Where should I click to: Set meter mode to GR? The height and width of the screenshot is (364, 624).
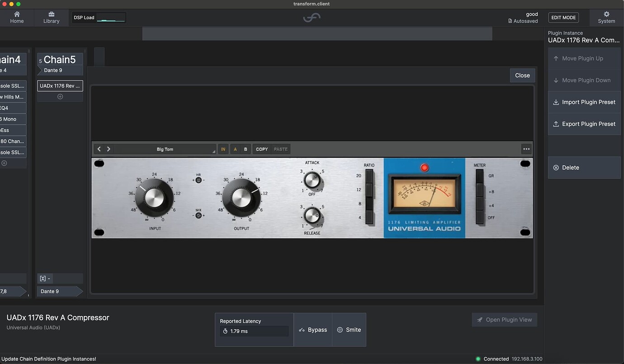click(480, 176)
